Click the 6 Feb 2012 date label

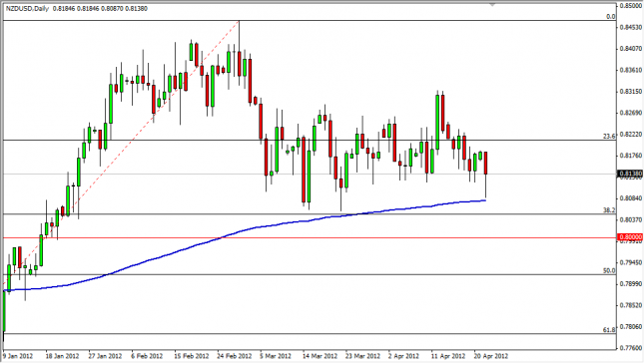[147, 356]
